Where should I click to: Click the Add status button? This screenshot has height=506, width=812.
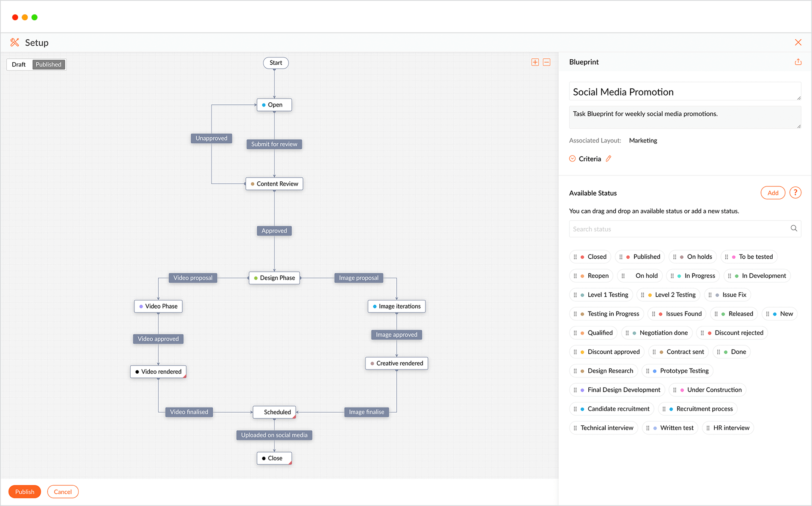click(x=773, y=193)
